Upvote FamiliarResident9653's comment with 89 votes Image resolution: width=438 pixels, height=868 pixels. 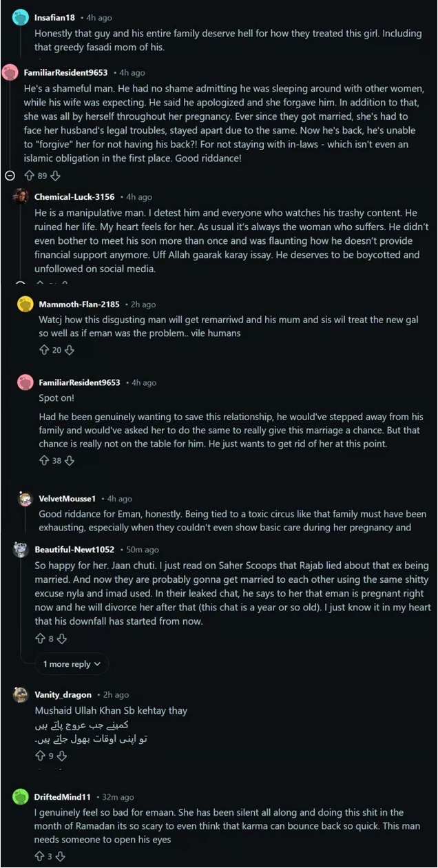click(29, 176)
